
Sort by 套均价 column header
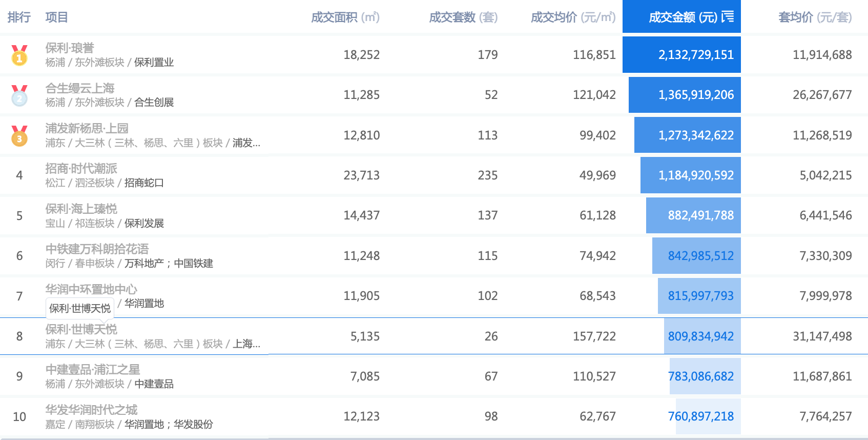point(815,17)
